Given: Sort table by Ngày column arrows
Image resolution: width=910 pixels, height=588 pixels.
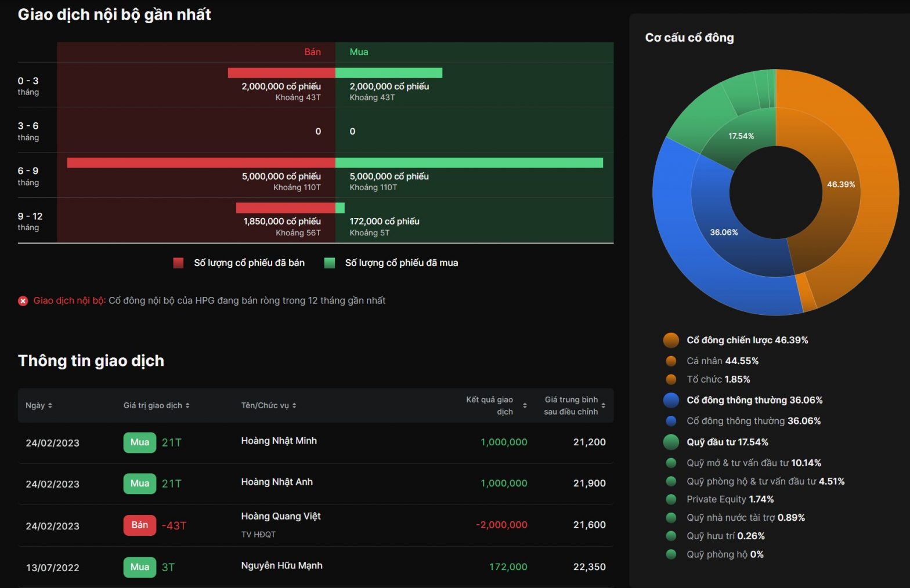Looking at the screenshot, I should (x=50, y=405).
